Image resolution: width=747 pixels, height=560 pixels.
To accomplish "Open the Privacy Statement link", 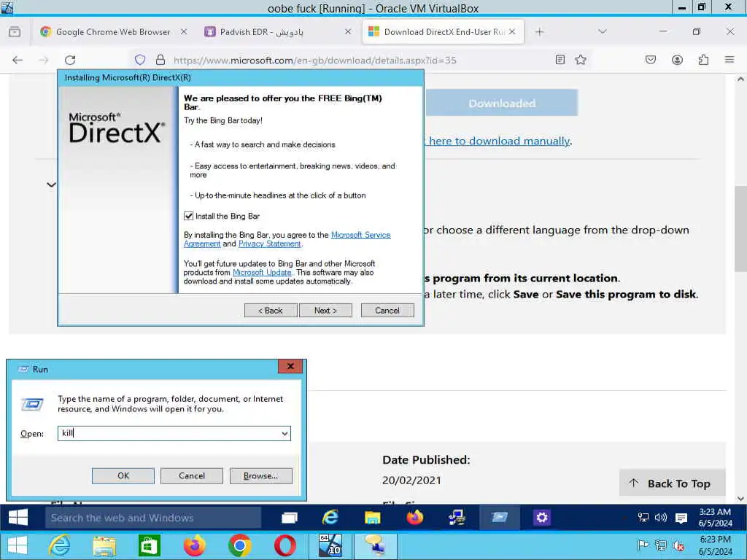I will coord(270,244).
